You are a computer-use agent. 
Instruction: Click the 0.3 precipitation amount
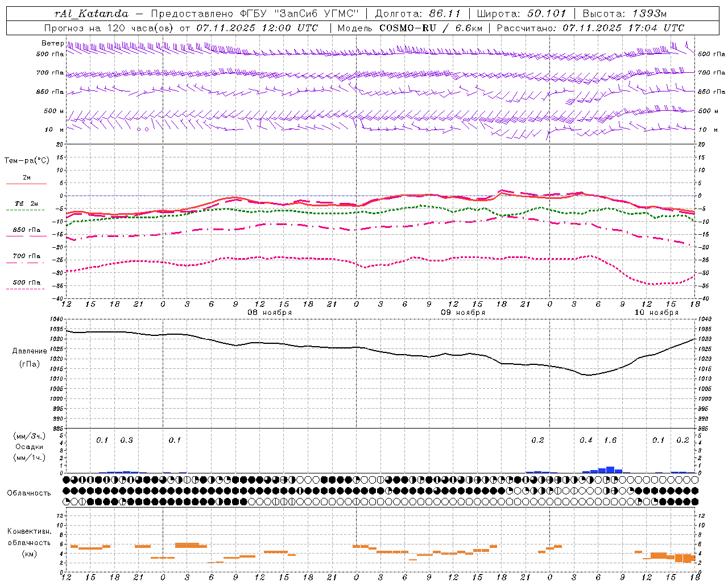[126, 440]
